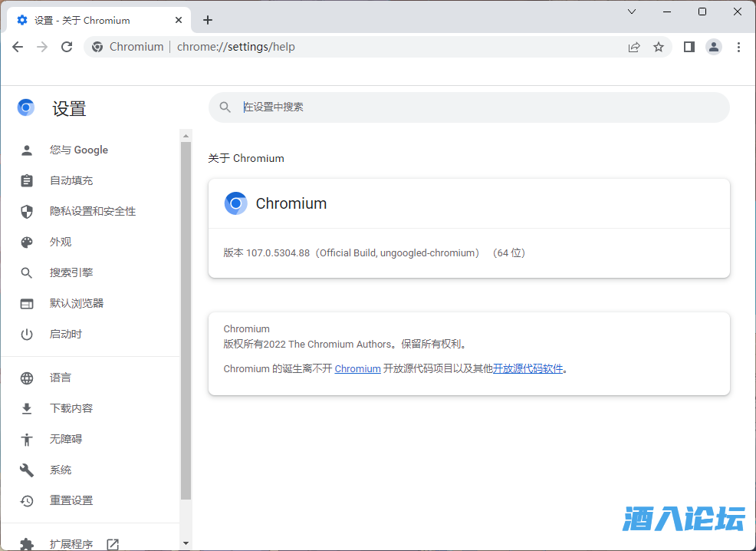Toggle the browser side panel icon
Image resolution: width=756 pixels, height=551 pixels.
coord(689,47)
